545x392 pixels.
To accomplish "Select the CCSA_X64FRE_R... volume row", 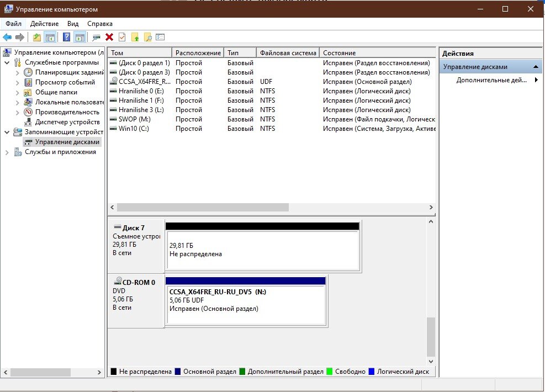I will [x=272, y=82].
